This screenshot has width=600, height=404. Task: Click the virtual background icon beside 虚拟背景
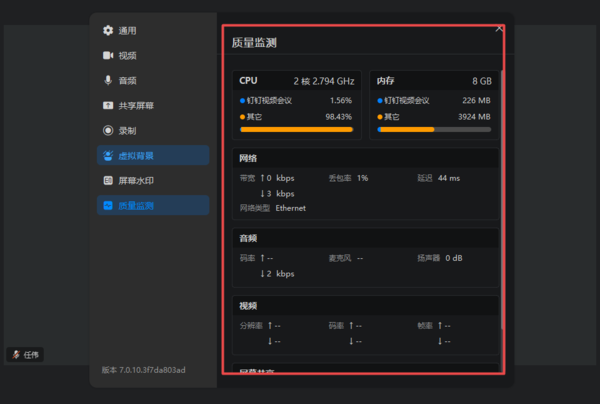coord(108,155)
